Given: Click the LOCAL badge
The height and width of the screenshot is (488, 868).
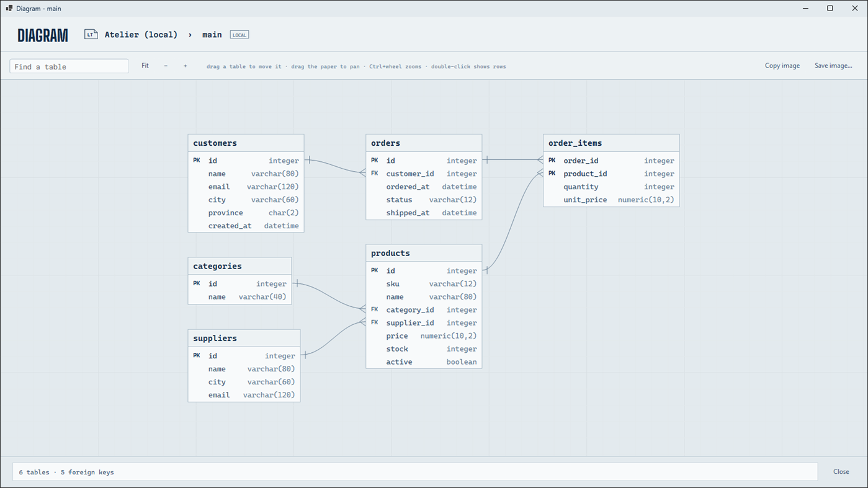Looking at the screenshot, I should [x=239, y=35].
